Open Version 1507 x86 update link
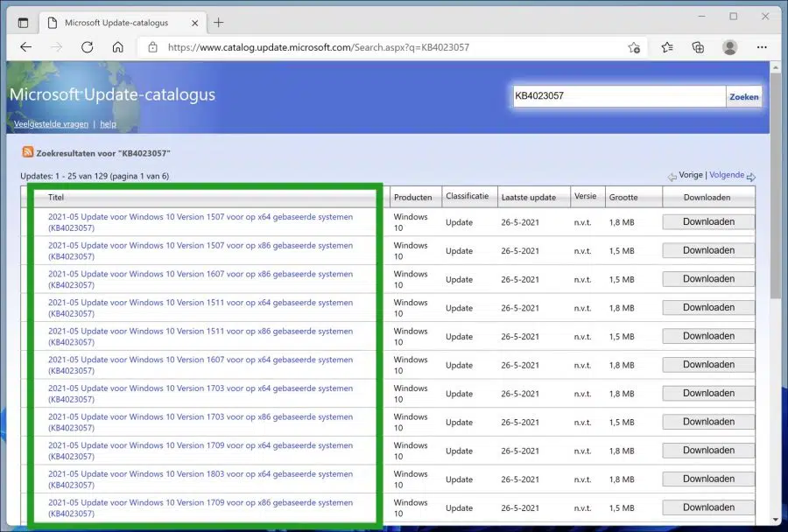 201,250
